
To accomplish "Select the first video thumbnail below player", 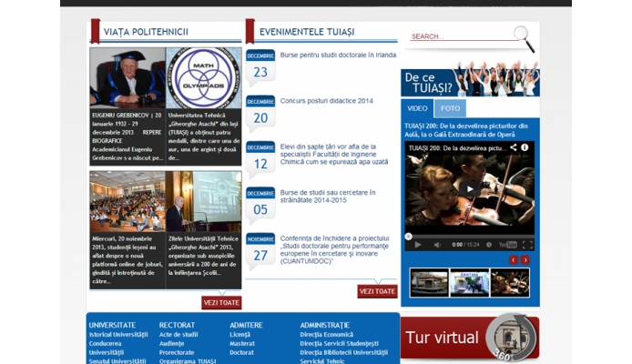I will [429, 283].
